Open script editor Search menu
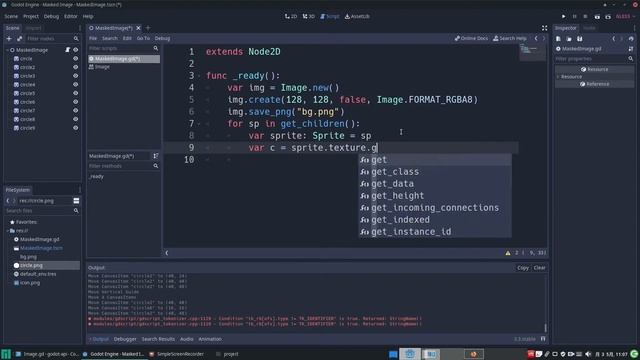 coord(109,38)
